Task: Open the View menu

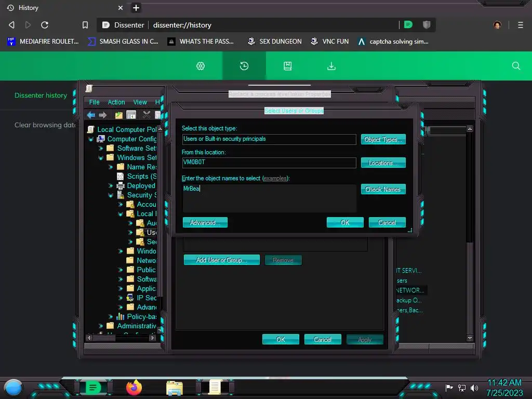Action: click(x=140, y=102)
